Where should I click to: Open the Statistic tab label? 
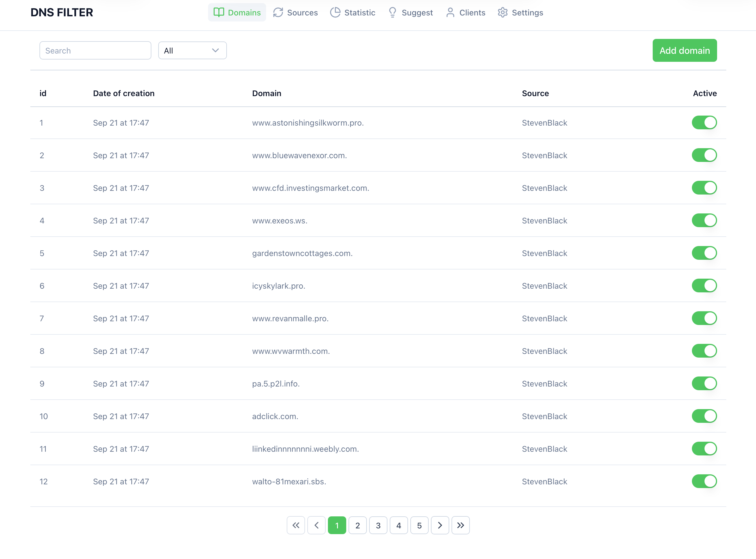tap(360, 13)
